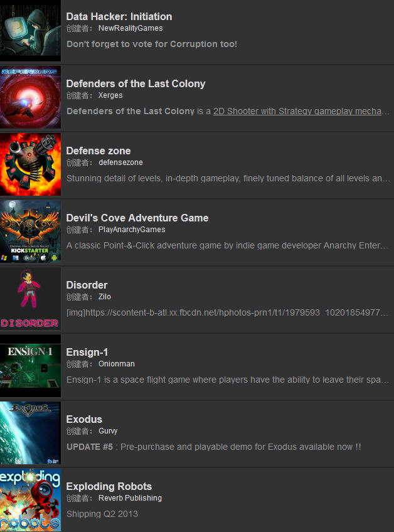Open the Disorder title link
Image resolution: width=394 pixels, height=532 pixels.
(87, 285)
